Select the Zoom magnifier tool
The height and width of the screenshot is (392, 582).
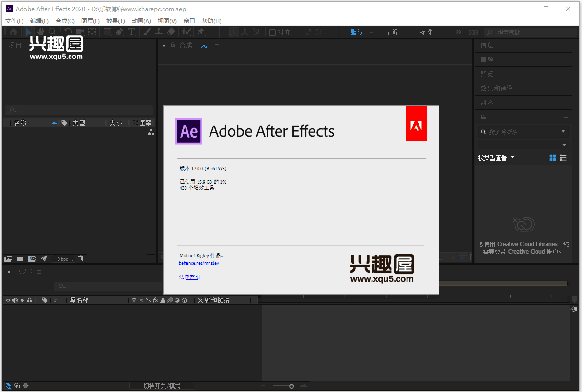tap(52, 32)
